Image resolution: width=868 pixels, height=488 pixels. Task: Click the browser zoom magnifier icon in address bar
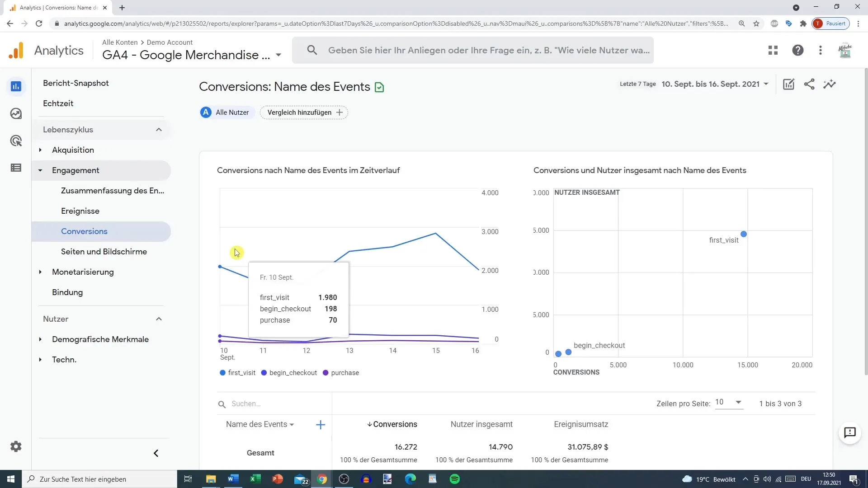[742, 23]
